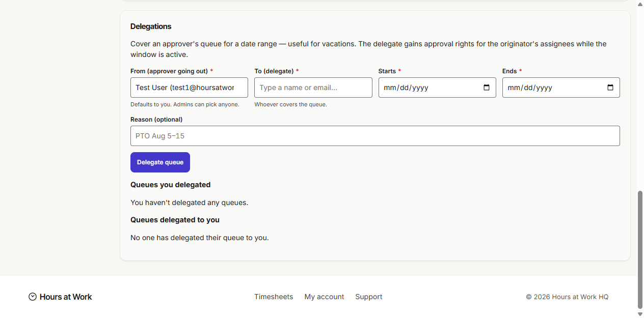
Task: Click the "Defaults to you. Admins can pick anyone." hint
Action: point(184,104)
